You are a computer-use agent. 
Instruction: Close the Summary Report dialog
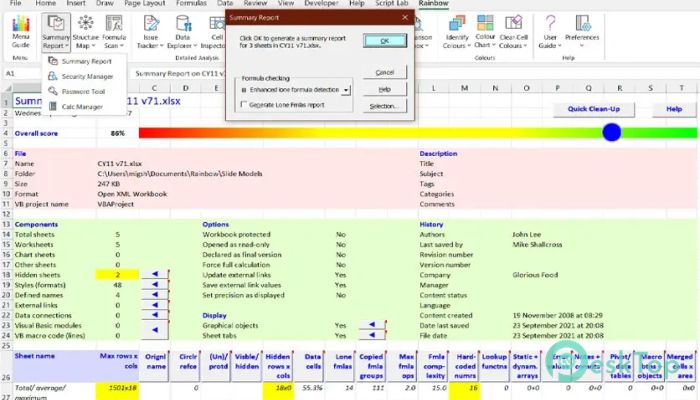pyautogui.click(x=405, y=17)
